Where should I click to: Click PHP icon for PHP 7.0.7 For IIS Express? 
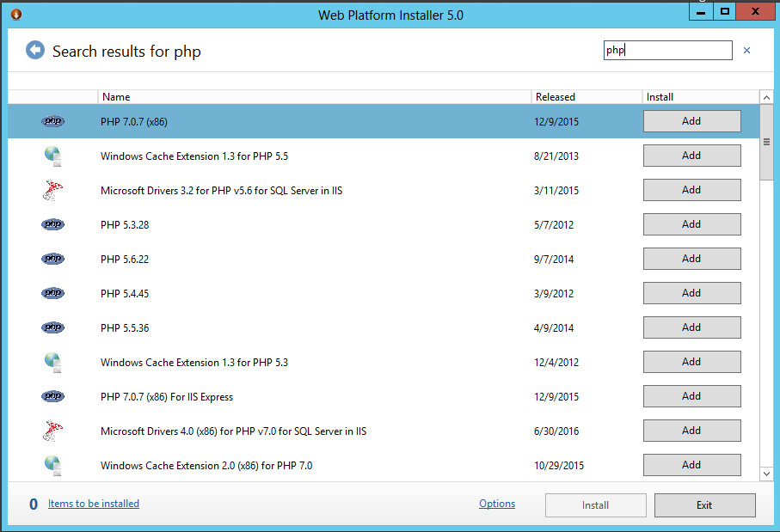(52, 396)
